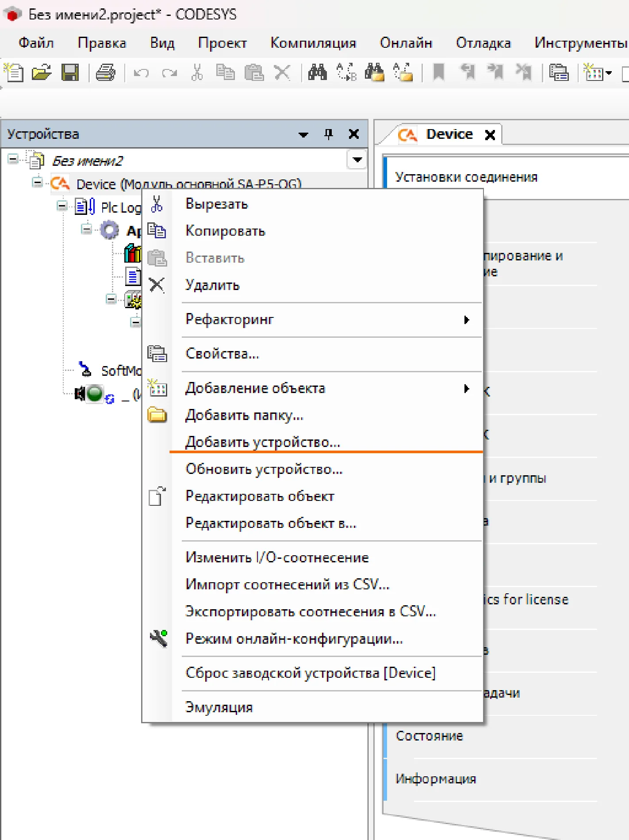
Task: Choose Сброс заводской устройства [Device]
Action: coord(312,673)
